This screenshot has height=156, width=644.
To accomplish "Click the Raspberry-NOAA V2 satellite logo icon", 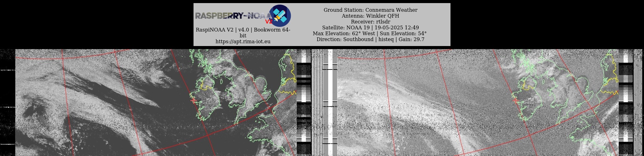I will [x=280, y=15].
